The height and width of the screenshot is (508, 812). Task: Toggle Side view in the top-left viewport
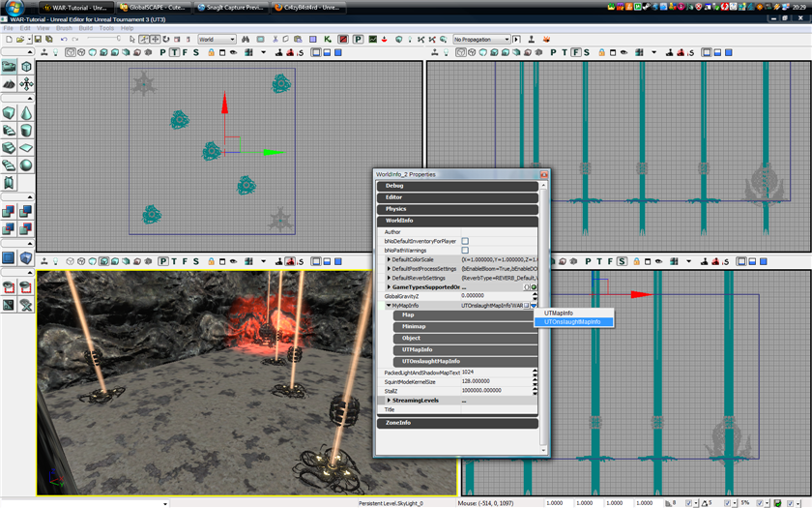[195, 52]
